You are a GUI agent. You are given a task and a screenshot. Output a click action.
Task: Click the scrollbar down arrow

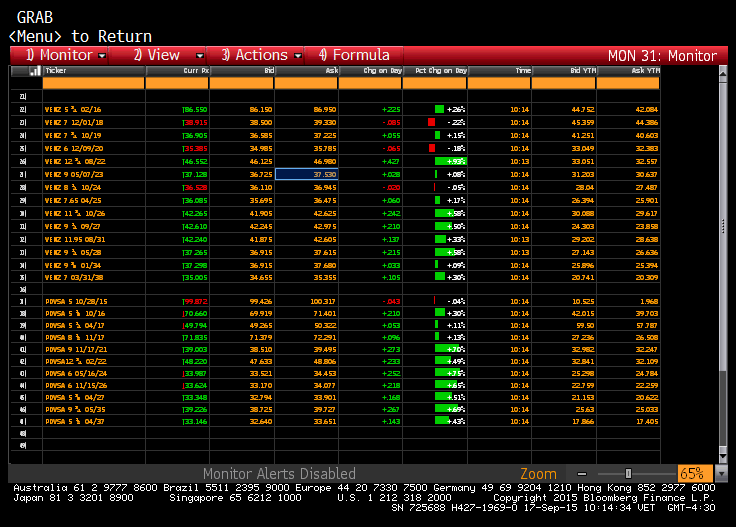pos(723,456)
